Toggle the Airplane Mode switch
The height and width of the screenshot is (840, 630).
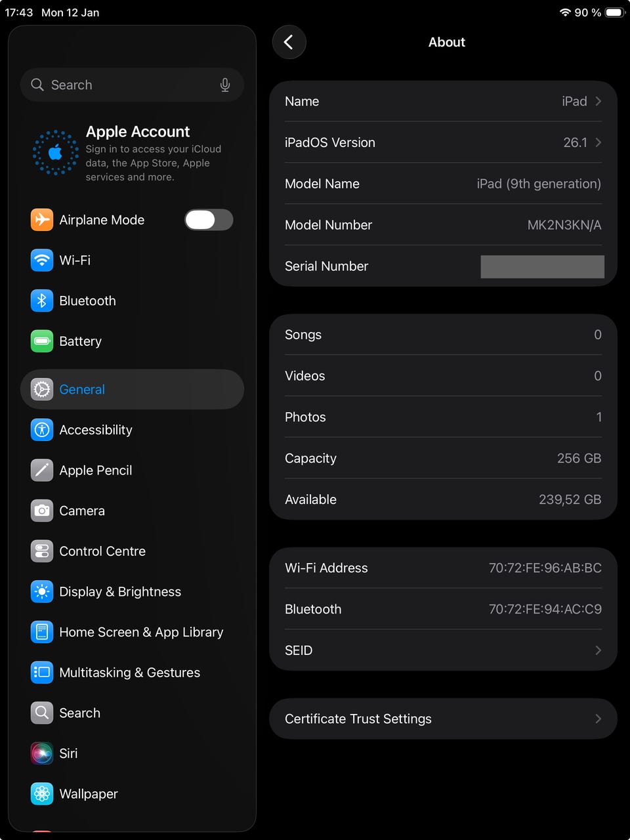pos(209,220)
